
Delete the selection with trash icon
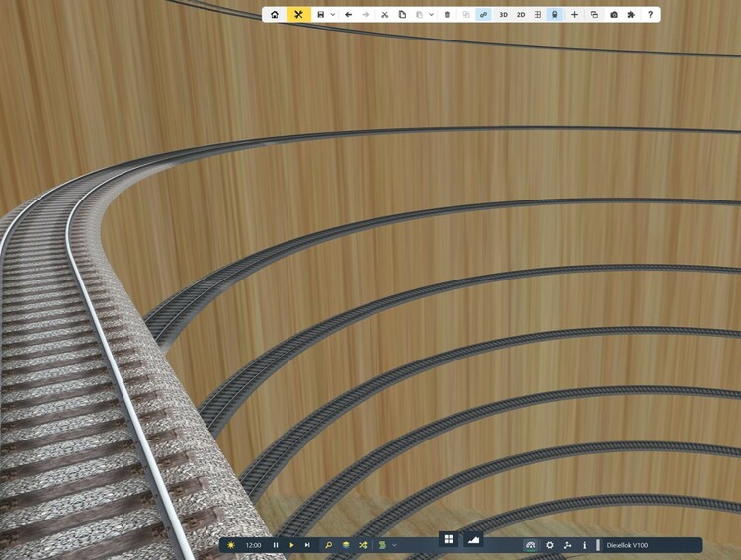[447, 15]
